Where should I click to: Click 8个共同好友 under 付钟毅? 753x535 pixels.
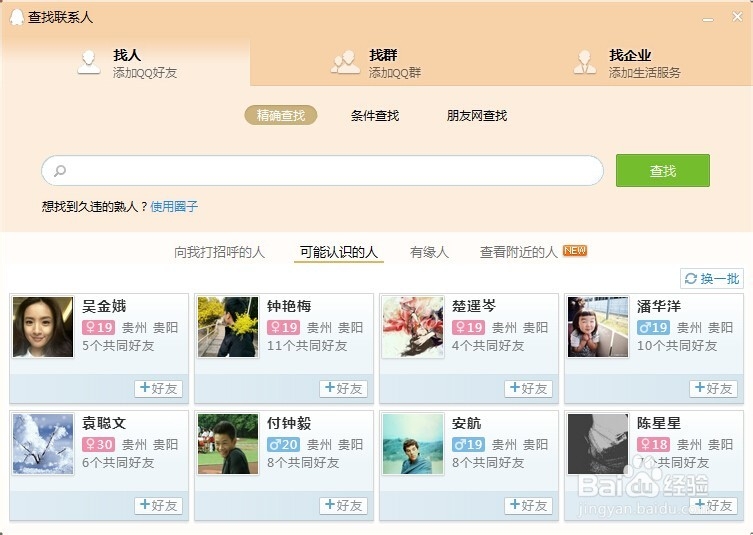(303, 463)
